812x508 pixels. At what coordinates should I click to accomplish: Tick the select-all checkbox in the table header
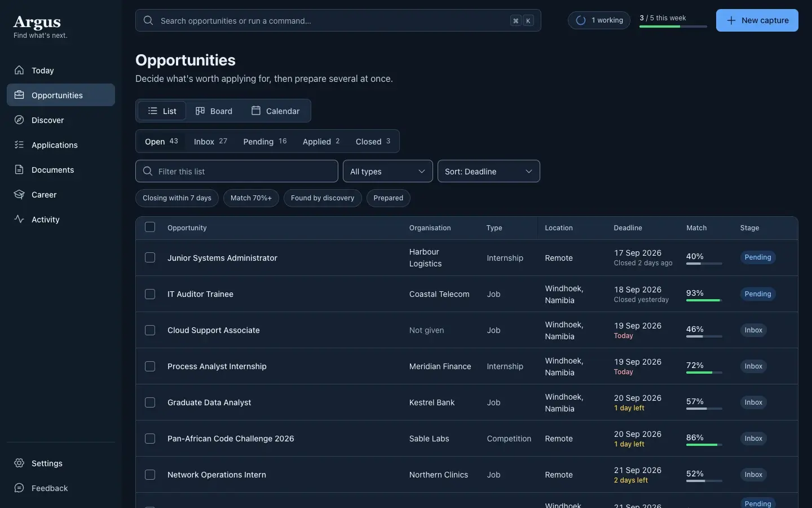click(150, 227)
